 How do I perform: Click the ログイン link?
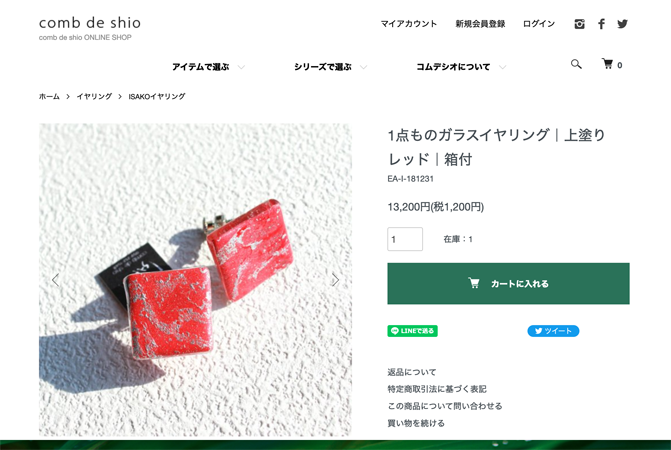[539, 24]
